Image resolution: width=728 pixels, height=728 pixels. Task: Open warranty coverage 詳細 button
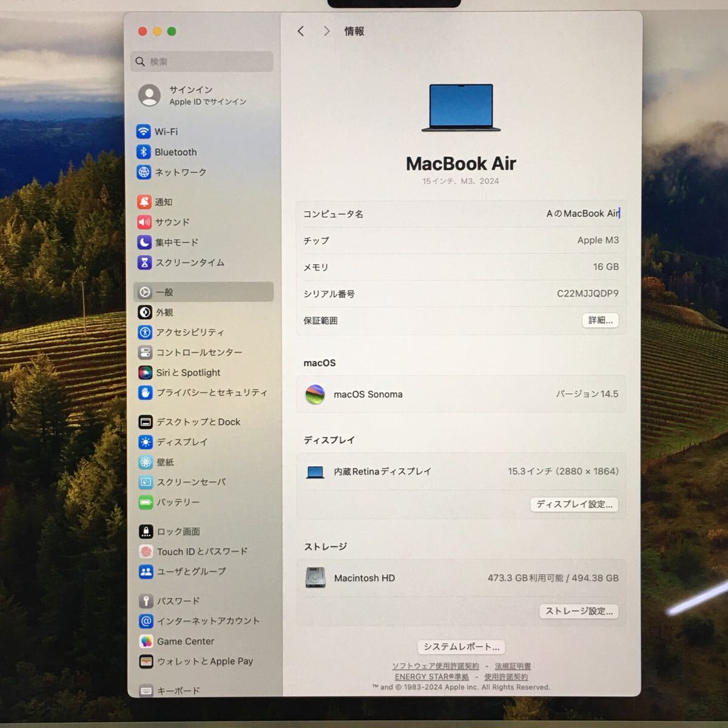601,320
